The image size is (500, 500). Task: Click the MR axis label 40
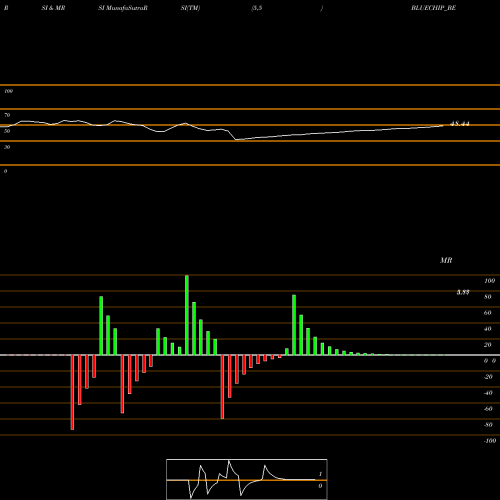[x=488, y=329]
